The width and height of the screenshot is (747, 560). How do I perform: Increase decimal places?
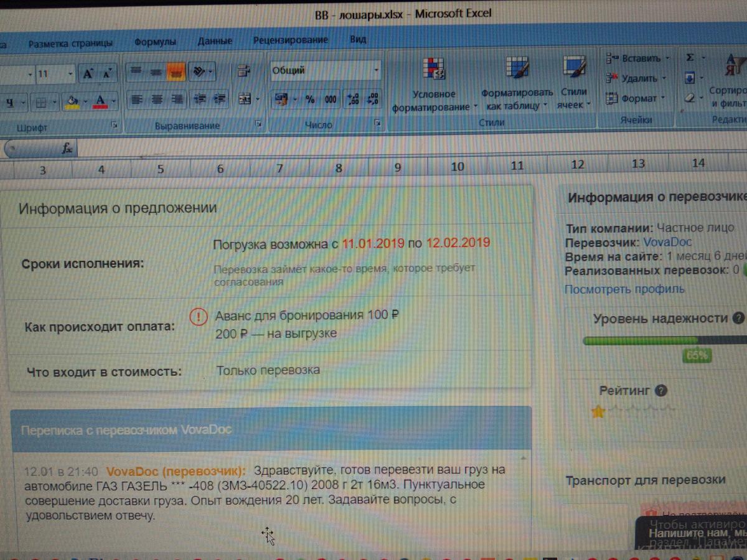(353, 100)
